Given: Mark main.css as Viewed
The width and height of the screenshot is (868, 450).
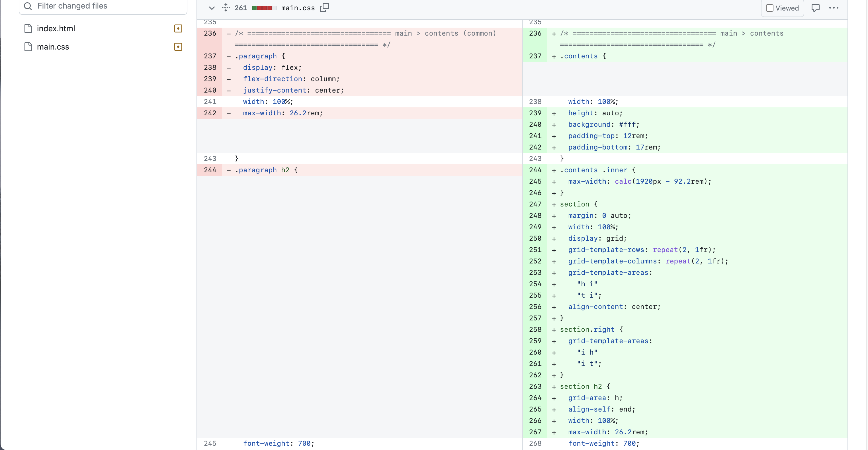Looking at the screenshot, I should pyautogui.click(x=769, y=8).
